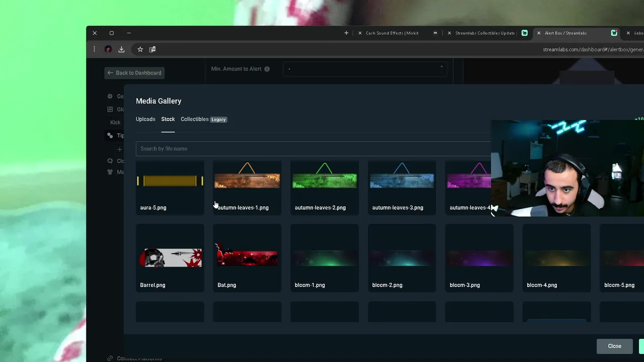Increase Min. Amount to Alert stepper arrow

click(442, 66)
